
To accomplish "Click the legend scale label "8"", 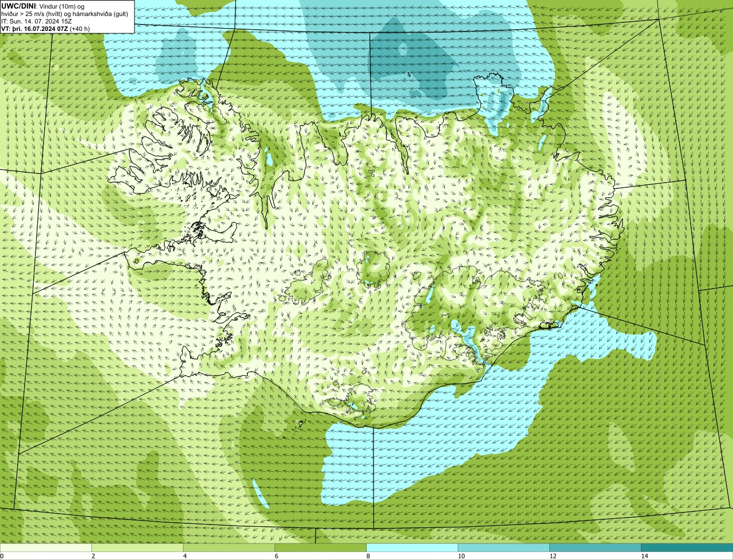I will pyautogui.click(x=368, y=556).
